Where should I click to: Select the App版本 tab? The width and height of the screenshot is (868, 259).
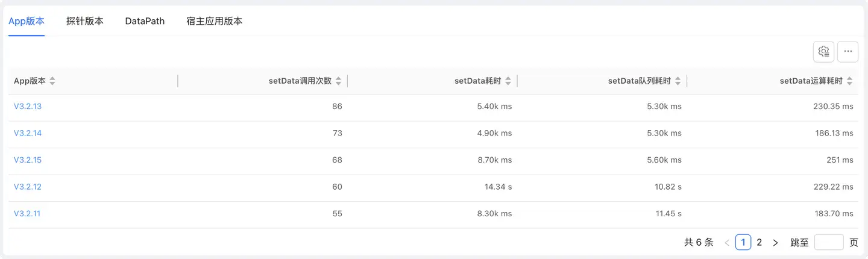click(27, 21)
